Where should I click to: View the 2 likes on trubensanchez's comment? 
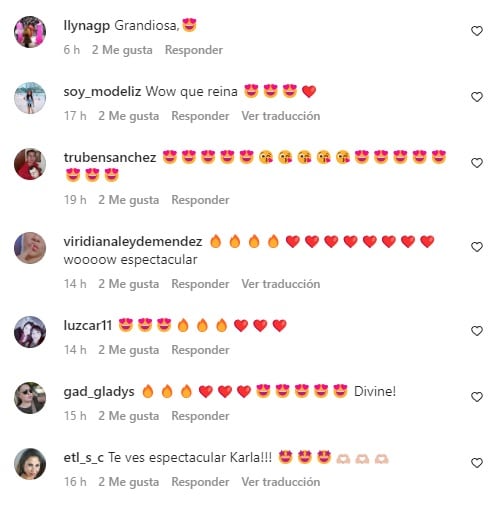tap(128, 200)
